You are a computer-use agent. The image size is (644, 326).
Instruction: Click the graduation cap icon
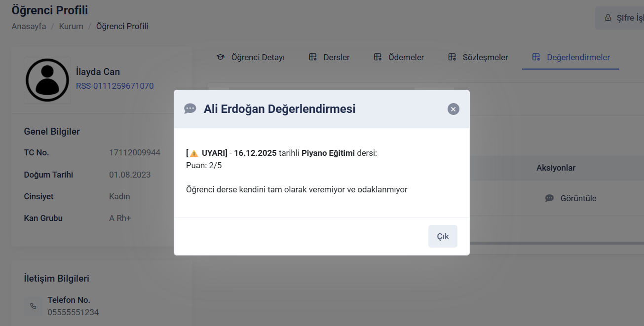[x=221, y=57]
